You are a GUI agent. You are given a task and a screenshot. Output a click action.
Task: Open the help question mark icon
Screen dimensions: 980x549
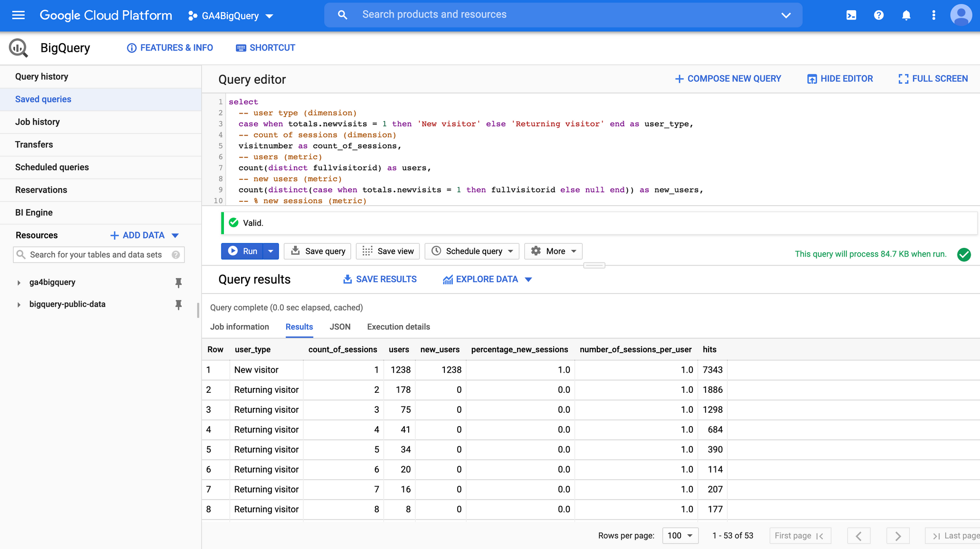point(879,15)
